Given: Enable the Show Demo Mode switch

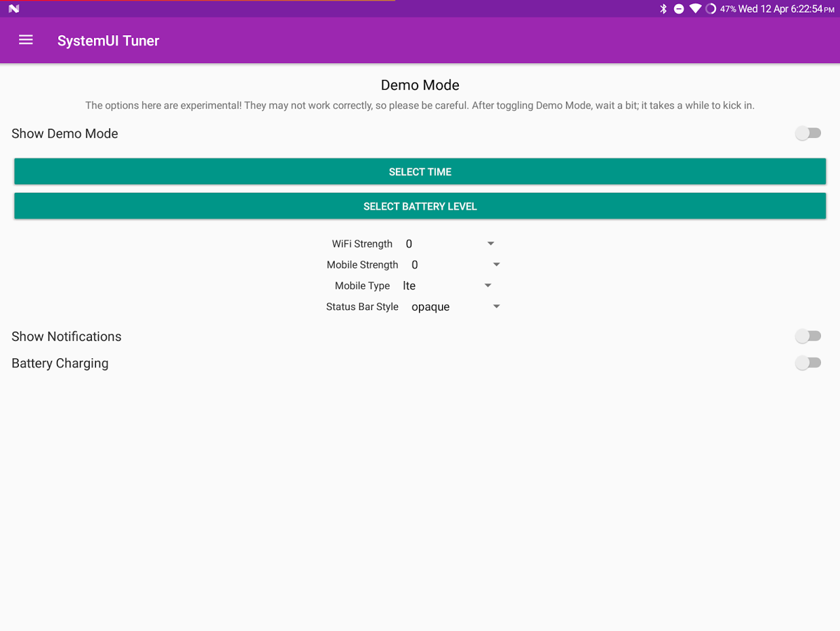Looking at the screenshot, I should (x=808, y=133).
